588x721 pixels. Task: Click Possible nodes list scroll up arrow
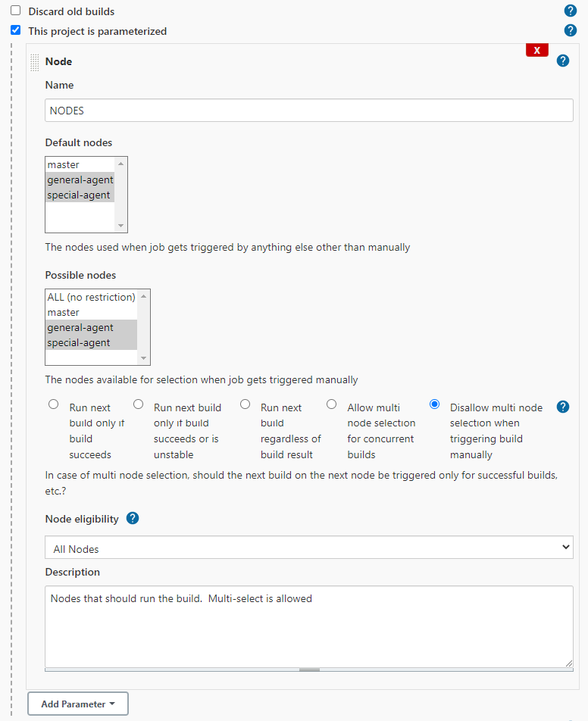tap(143, 296)
